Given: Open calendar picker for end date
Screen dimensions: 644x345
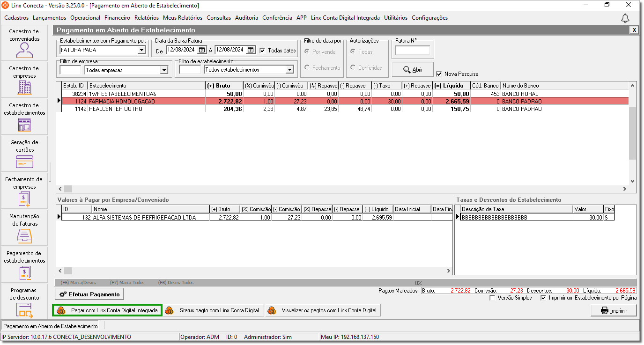Looking at the screenshot, I should [x=251, y=50].
